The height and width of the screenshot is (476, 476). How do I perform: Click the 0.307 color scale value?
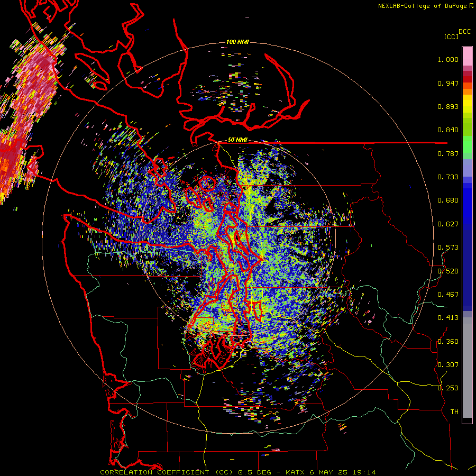448,365
